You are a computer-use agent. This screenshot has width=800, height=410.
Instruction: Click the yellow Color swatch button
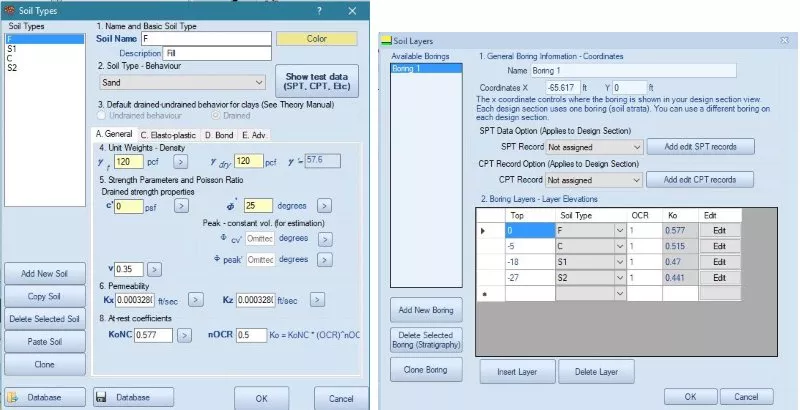317,39
